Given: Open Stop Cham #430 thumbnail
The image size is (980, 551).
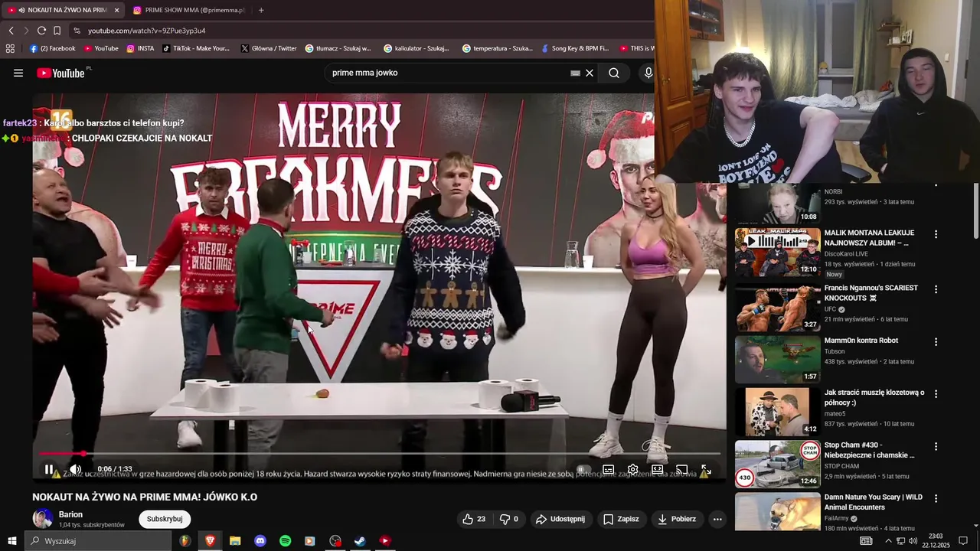Looking at the screenshot, I should pyautogui.click(x=777, y=464).
